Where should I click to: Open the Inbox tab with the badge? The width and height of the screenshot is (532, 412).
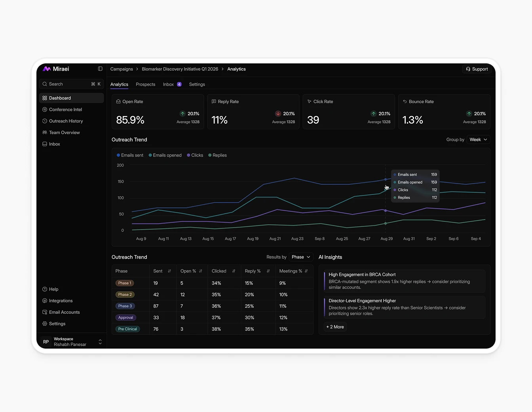(171, 84)
